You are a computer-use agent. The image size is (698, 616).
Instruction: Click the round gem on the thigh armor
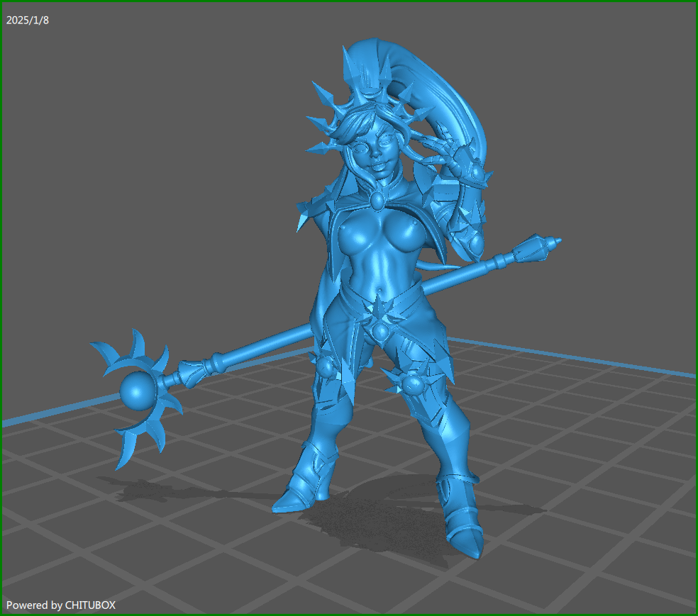point(412,385)
